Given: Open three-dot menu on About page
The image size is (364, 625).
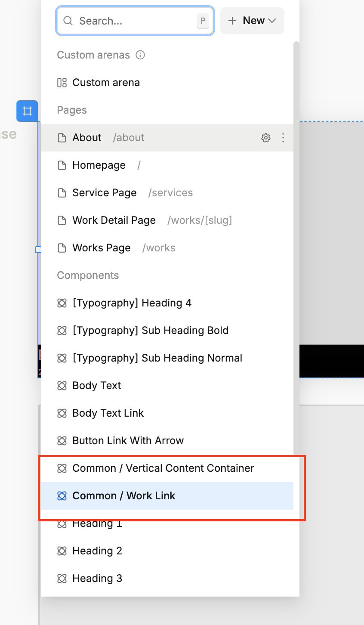Looking at the screenshot, I should pos(283,138).
